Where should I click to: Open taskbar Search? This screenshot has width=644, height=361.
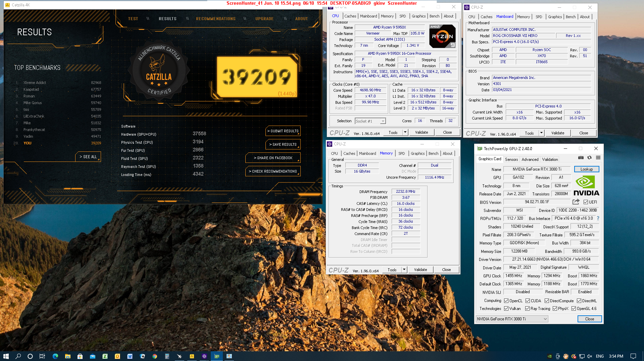(18, 356)
